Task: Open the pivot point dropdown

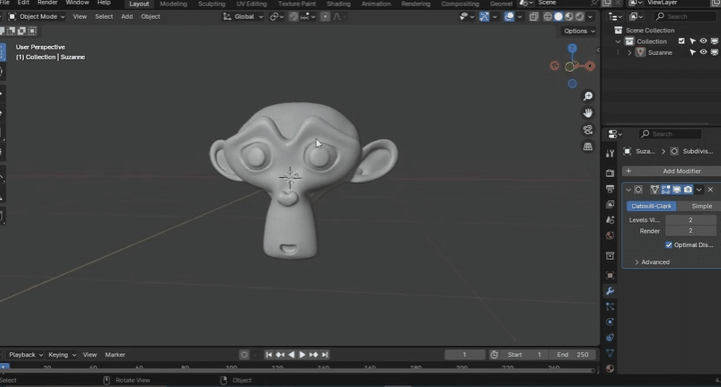Action: point(276,17)
